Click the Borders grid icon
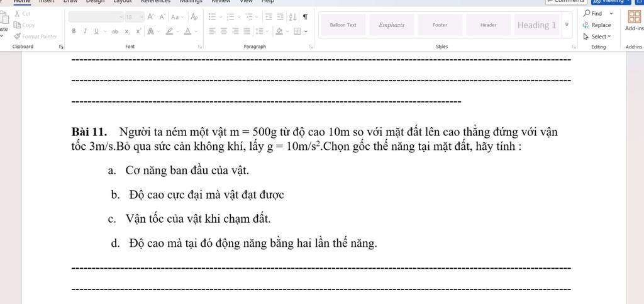 tap(297, 31)
